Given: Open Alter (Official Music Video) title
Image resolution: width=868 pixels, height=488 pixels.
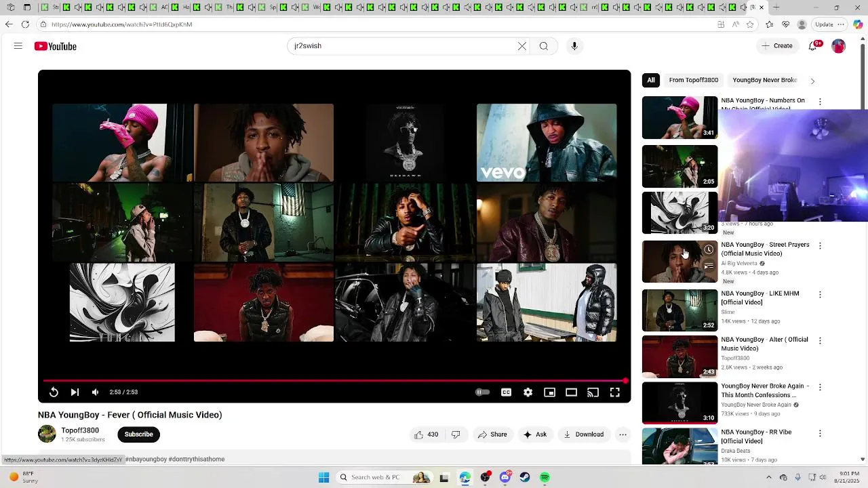Looking at the screenshot, I should [764, 344].
